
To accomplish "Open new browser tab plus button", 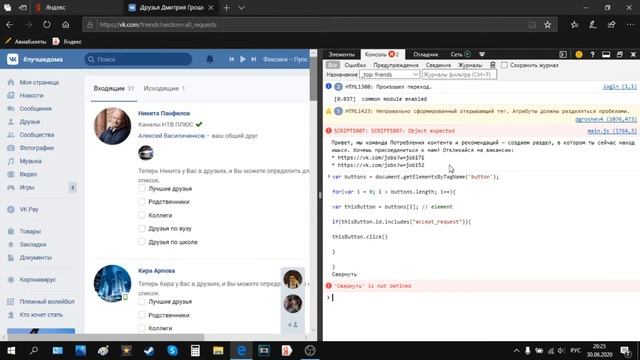I will pos(227,8).
